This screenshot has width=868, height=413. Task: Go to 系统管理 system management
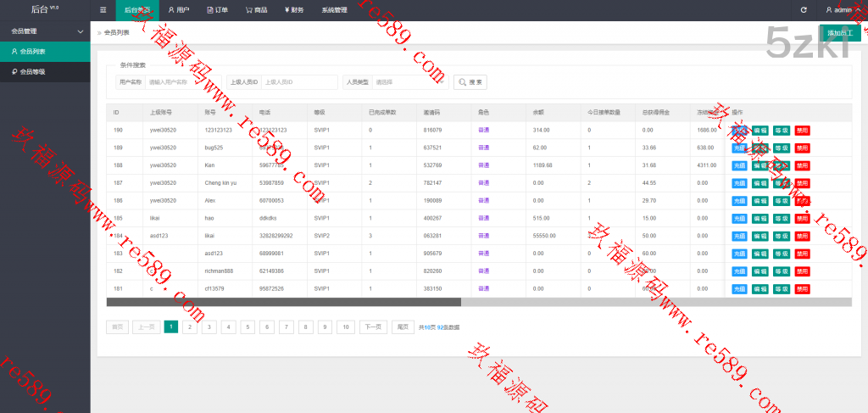334,10
